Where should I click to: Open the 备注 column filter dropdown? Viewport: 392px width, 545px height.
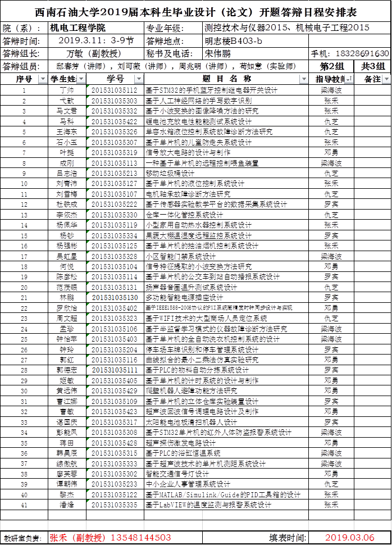[386, 80]
